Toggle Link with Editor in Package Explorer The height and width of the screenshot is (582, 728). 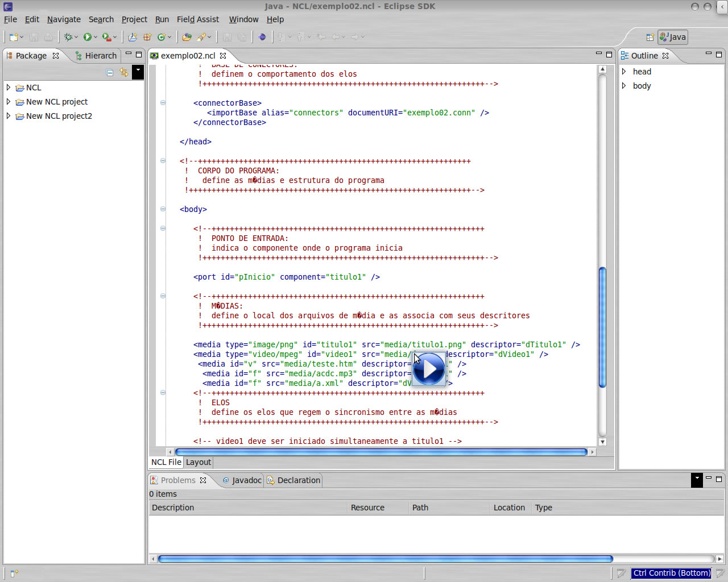click(x=124, y=72)
